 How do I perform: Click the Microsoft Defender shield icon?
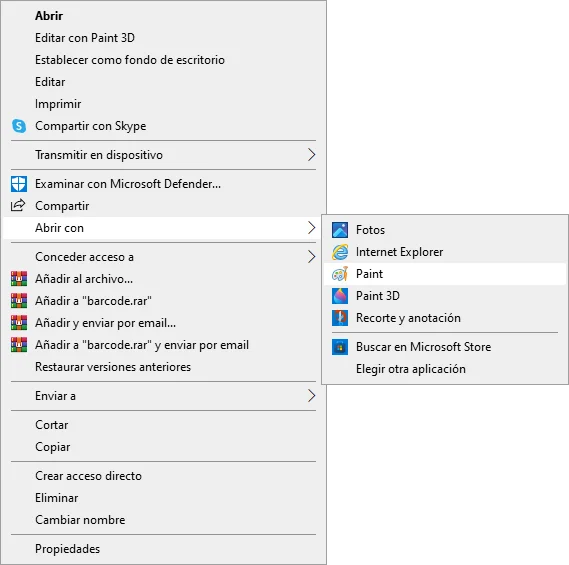[19, 184]
